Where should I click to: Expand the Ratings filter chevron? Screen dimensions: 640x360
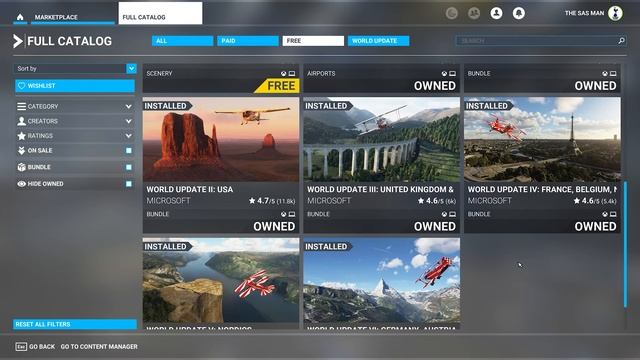click(x=129, y=136)
